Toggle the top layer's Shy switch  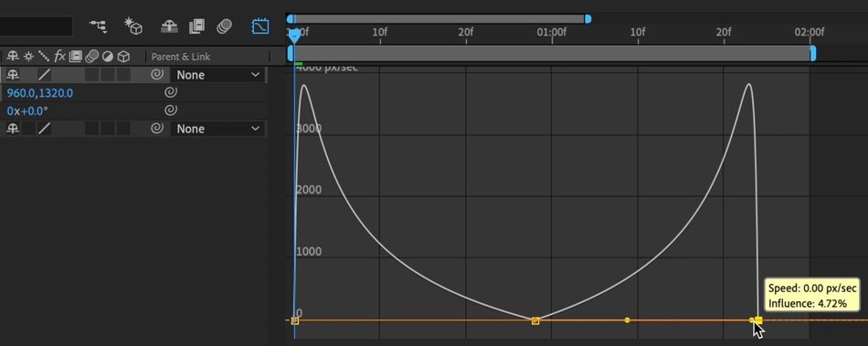[x=12, y=75]
